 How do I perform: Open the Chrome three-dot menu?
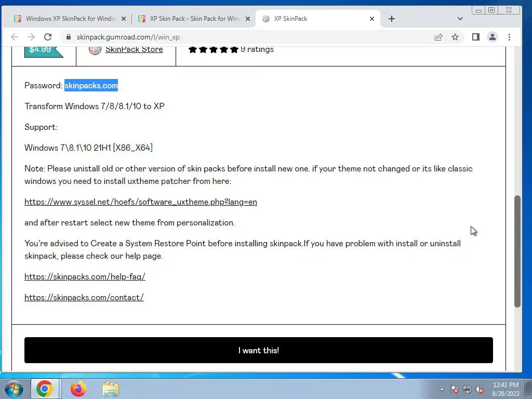509,37
